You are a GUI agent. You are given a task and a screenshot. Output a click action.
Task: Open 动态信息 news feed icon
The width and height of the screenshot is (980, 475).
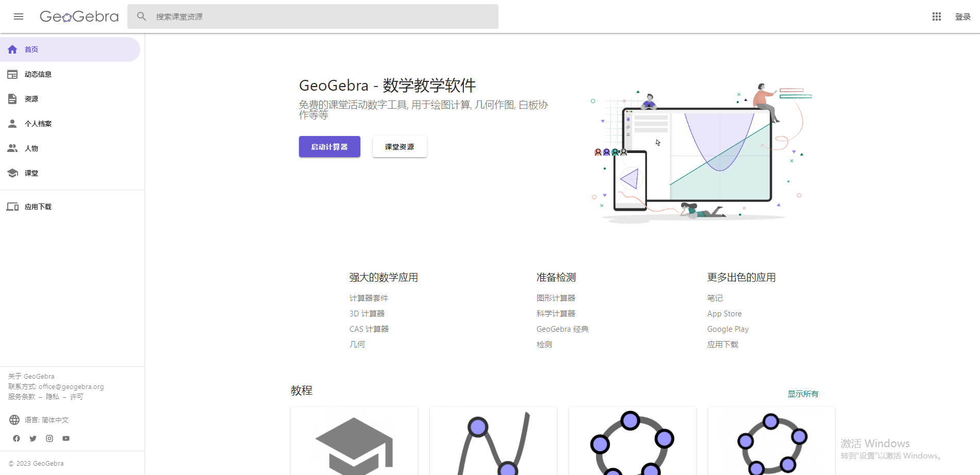coord(12,74)
